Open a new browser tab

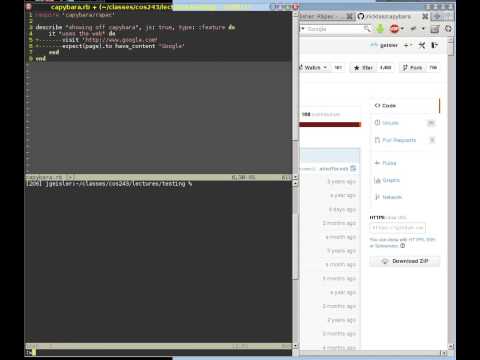click(x=437, y=16)
